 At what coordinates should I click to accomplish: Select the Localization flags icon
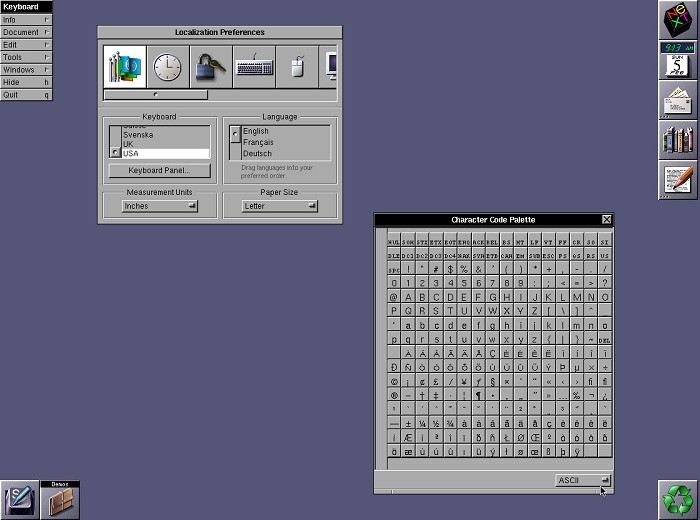click(125, 67)
